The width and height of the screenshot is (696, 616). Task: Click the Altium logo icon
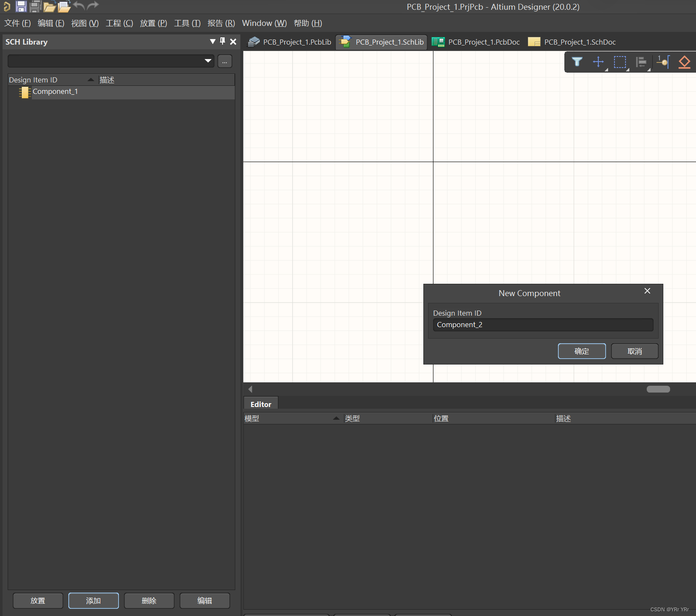click(x=7, y=6)
